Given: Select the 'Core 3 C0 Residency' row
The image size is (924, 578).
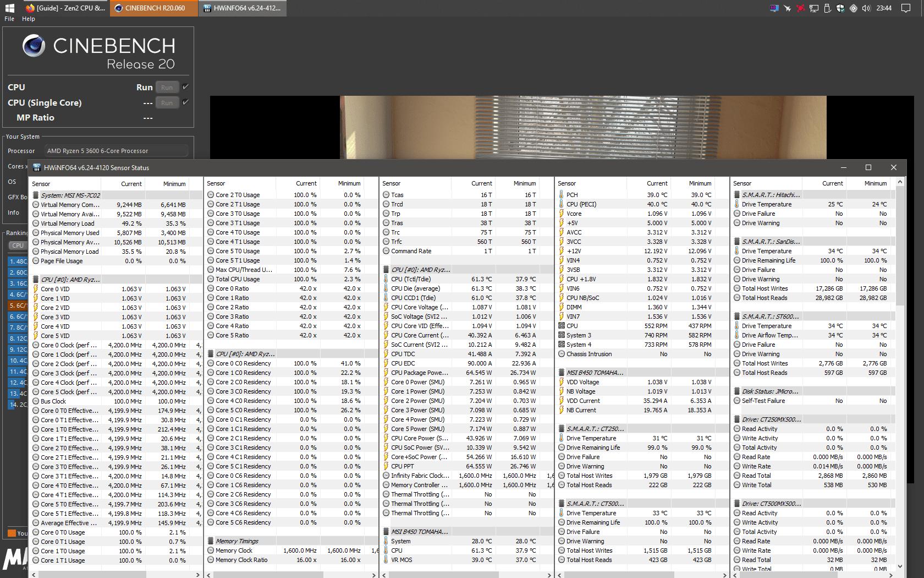Looking at the screenshot, I should click(x=291, y=391).
